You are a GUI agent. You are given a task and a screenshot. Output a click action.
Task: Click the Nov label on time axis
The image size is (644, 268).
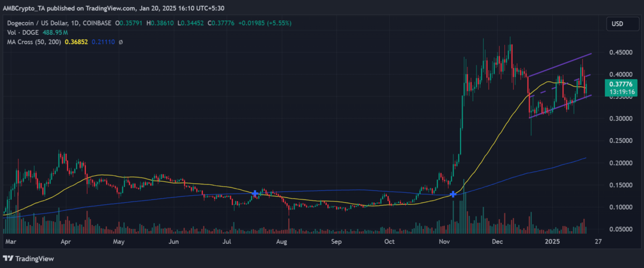[444, 242]
